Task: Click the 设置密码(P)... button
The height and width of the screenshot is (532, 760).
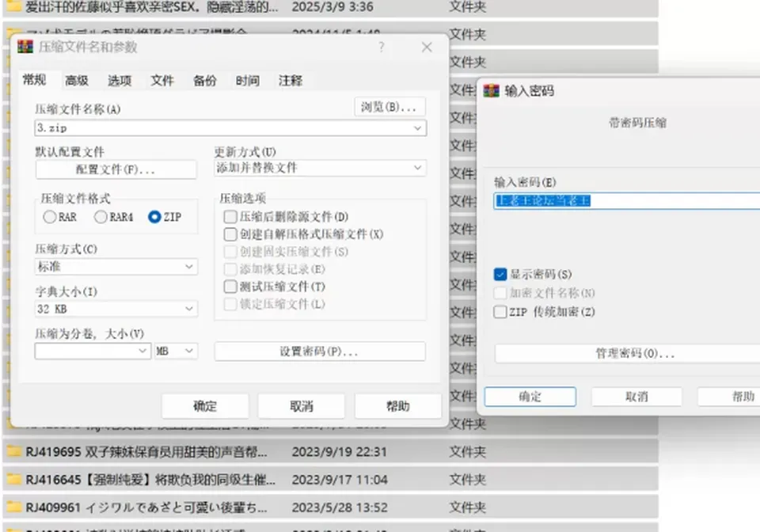Action: 320,351
